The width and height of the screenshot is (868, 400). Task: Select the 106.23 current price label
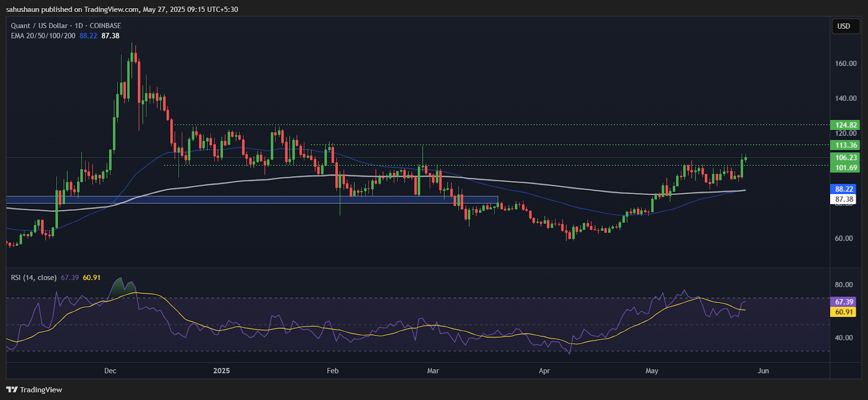[x=845, y=158]
